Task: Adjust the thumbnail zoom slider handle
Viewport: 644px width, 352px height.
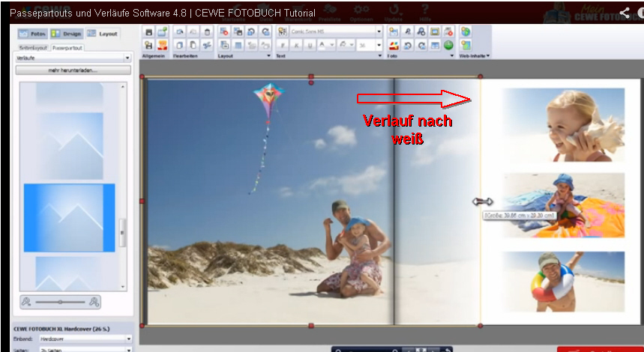Action: coord(61,302)
